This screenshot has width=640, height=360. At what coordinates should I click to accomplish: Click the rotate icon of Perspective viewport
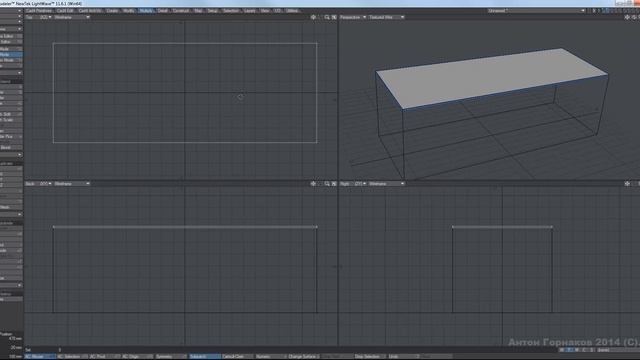[634, 18]
